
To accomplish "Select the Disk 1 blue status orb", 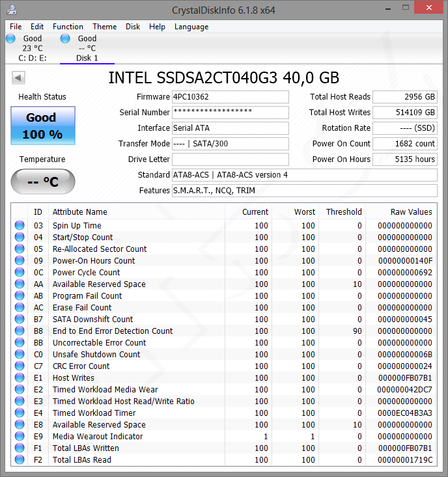I will [x=65, y=38].
